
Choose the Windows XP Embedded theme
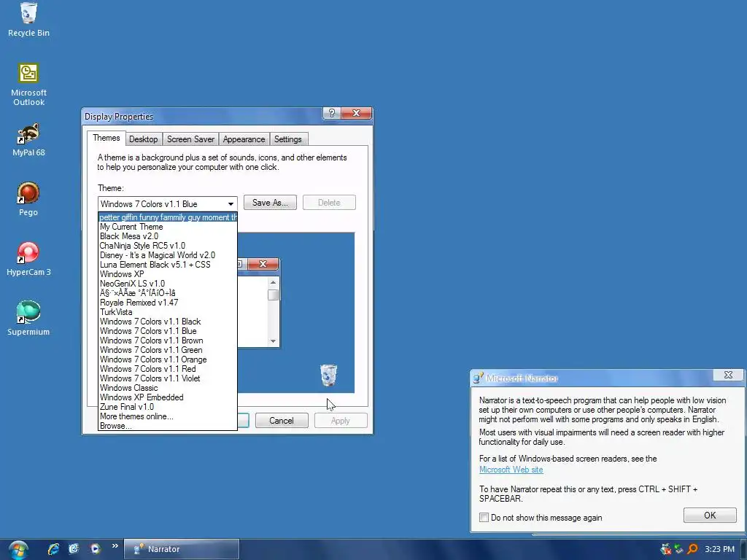point(168,397)
